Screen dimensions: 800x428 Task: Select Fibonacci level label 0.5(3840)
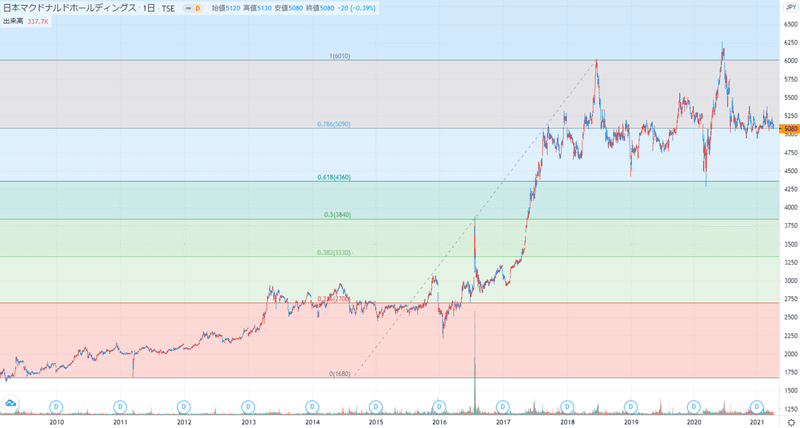point(337,215)
